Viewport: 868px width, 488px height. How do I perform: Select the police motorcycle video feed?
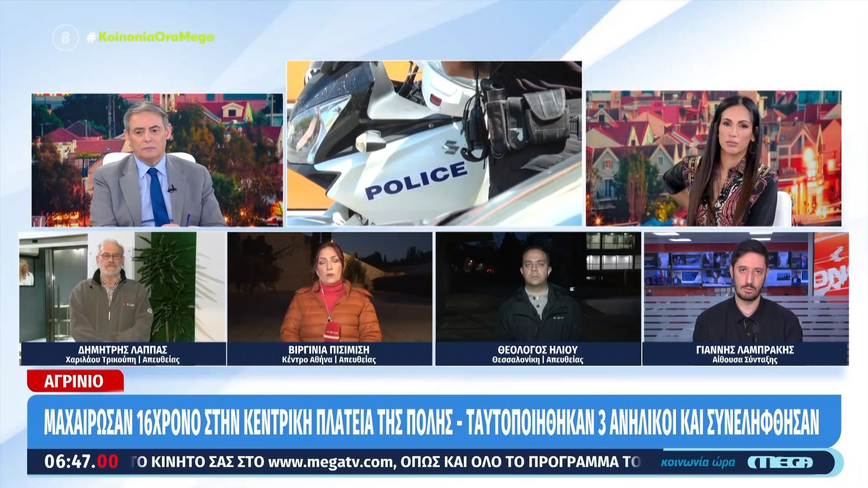434,143
